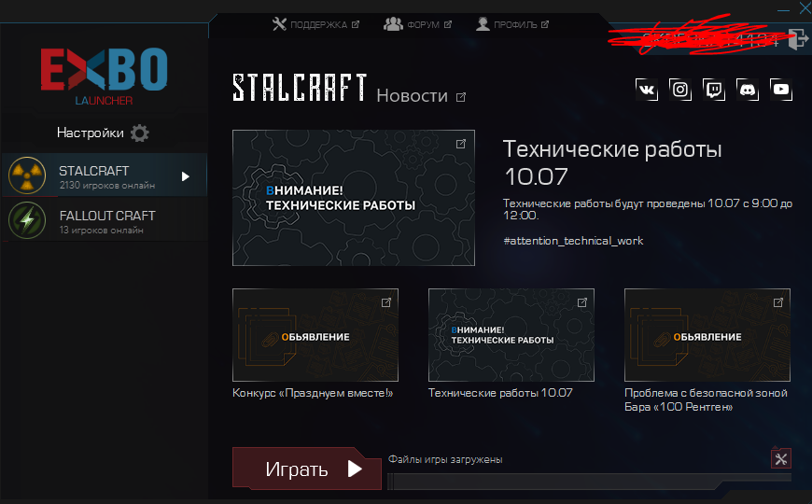
Task: Open the Поддержка support link
Action: [x=318, y=24]
